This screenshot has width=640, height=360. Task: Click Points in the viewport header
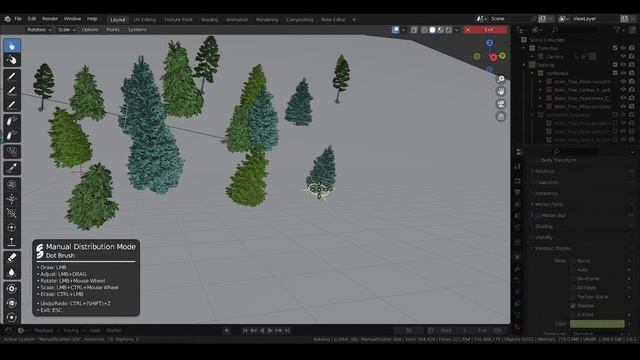[113, 30]
